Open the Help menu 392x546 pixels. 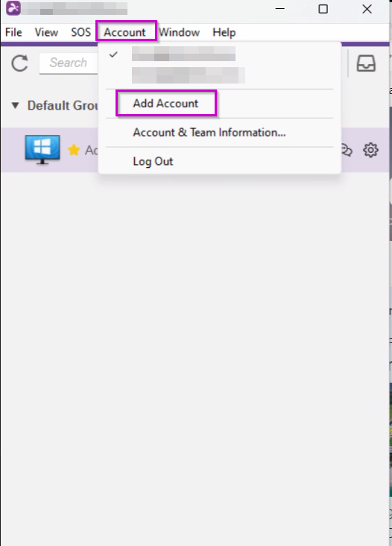click(x=224, y=32)
